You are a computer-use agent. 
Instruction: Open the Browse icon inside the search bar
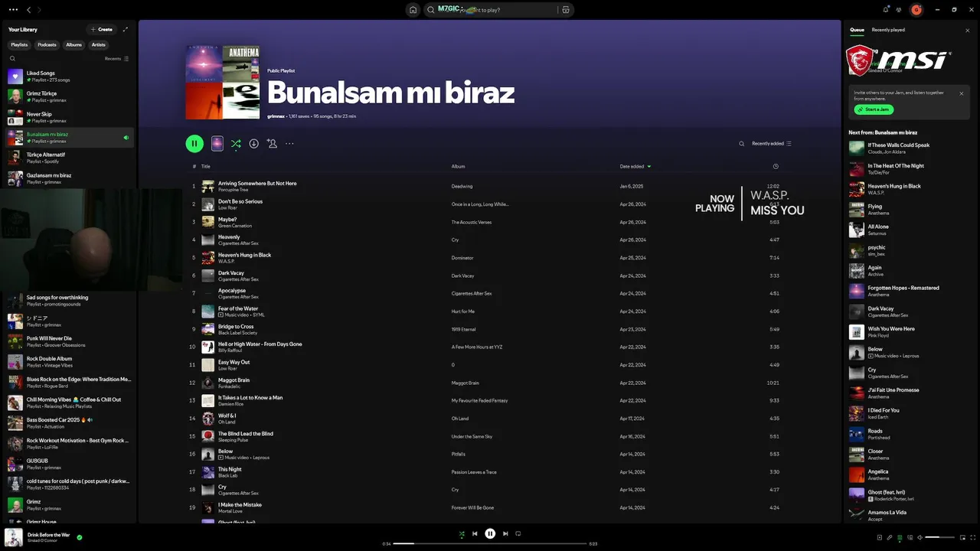click(566, 10)
